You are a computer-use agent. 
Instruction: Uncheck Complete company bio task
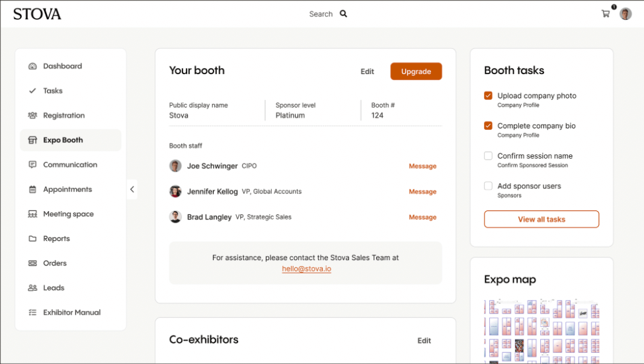click(488, 126)
